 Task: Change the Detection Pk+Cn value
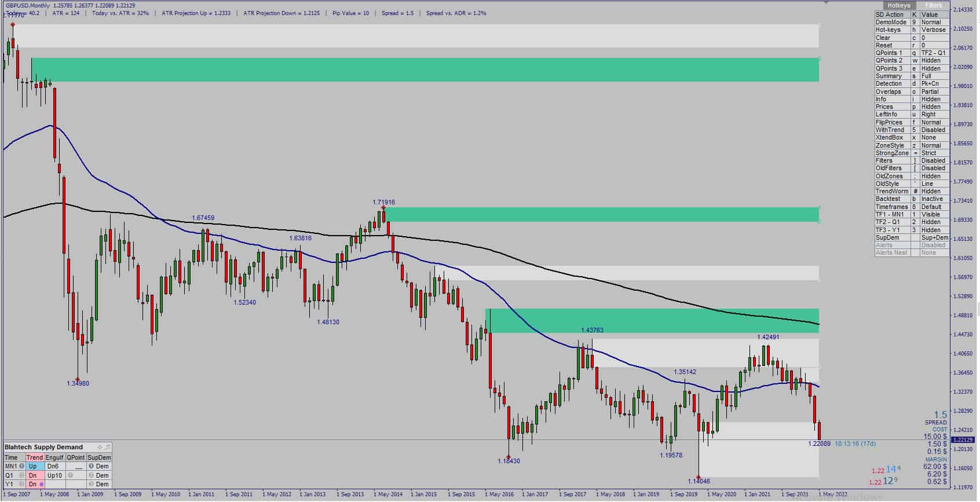click(935, 83)
